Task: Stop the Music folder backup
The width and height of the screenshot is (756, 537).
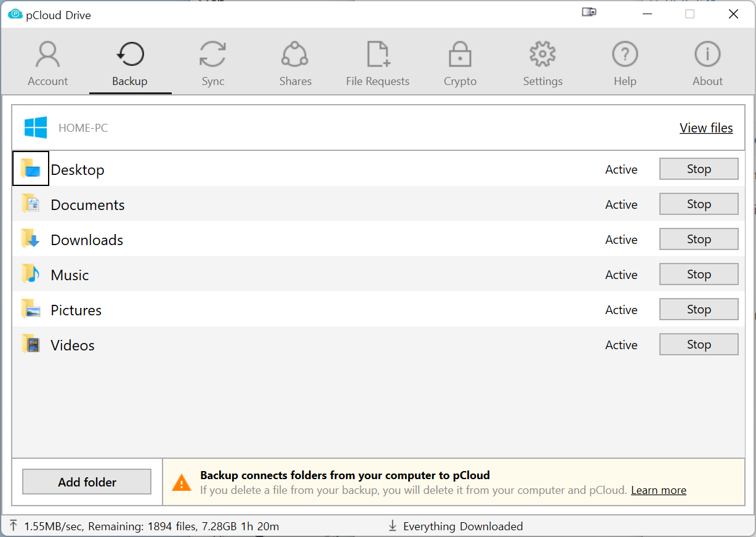Action: coord(699,274)
